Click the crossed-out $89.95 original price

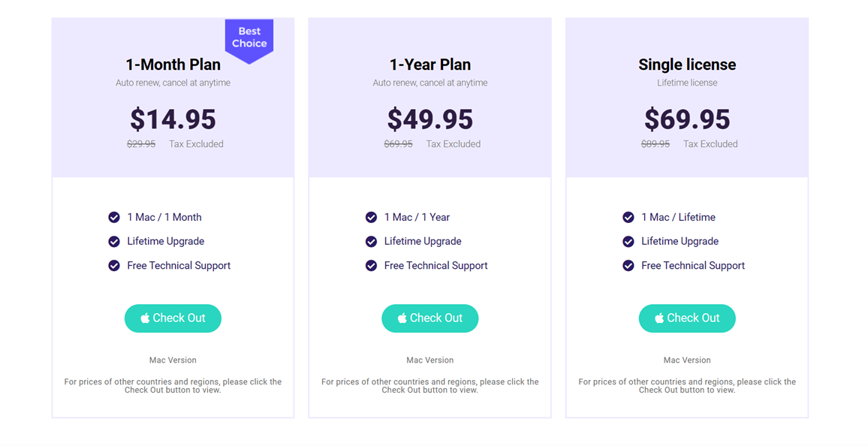[x=656, y=144]
